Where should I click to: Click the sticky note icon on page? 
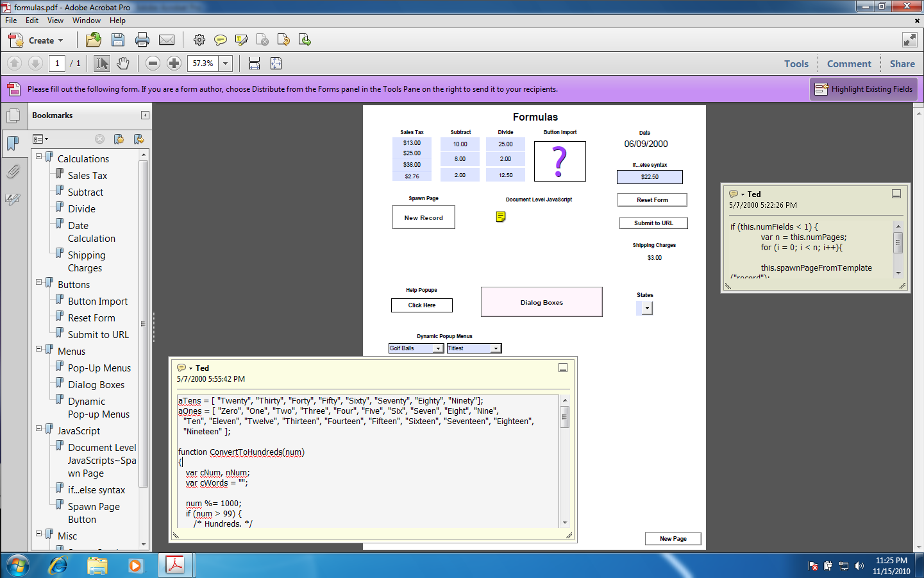(501, 217)
